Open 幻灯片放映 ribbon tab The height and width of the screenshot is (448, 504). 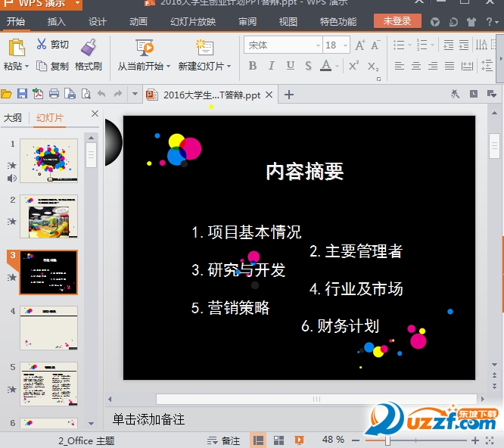193,21
